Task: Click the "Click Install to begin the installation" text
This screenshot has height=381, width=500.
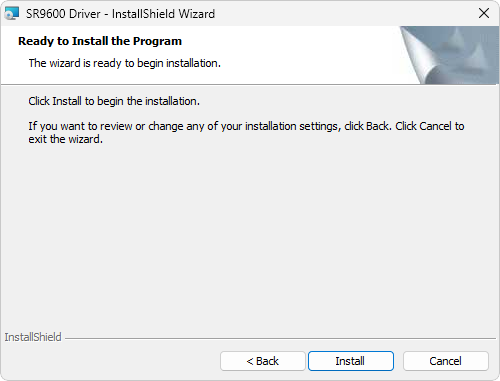Action: click(114, 101)
